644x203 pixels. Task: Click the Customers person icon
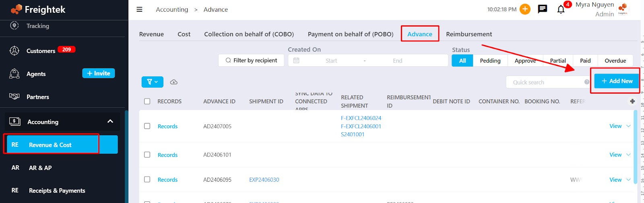14,51
